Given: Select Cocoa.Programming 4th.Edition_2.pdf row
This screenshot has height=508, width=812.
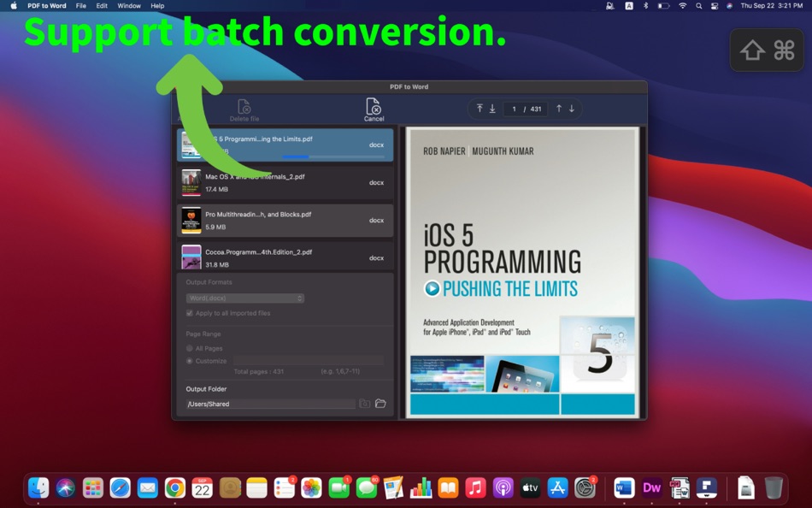Looking at the screenshot, I should [285, 257].
